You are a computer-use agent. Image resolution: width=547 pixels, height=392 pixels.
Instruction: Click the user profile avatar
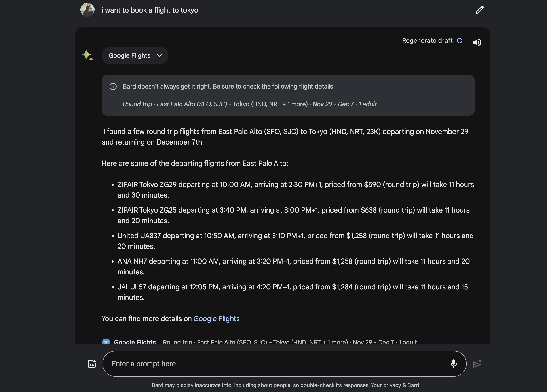click(87, 10)
